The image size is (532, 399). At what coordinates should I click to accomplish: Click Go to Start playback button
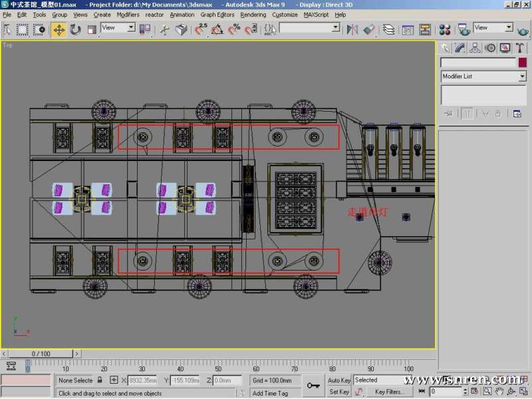422,391
